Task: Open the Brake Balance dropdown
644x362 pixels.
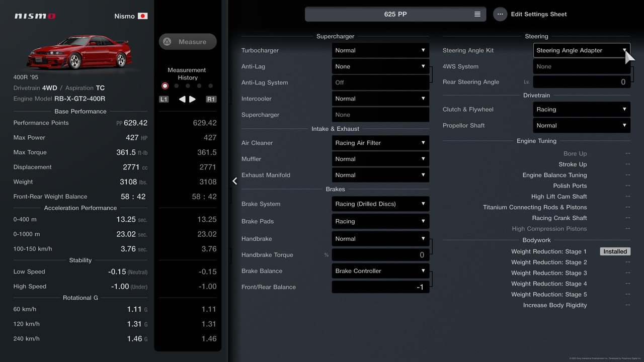Action: [380, 271]
